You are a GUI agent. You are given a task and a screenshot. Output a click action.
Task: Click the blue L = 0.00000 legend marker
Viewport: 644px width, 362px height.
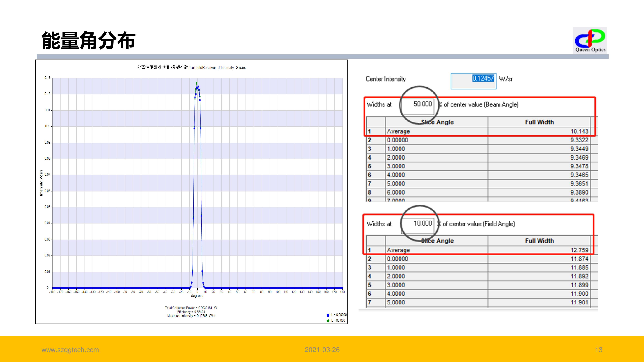pyautogui.click(x=328, y=315)
